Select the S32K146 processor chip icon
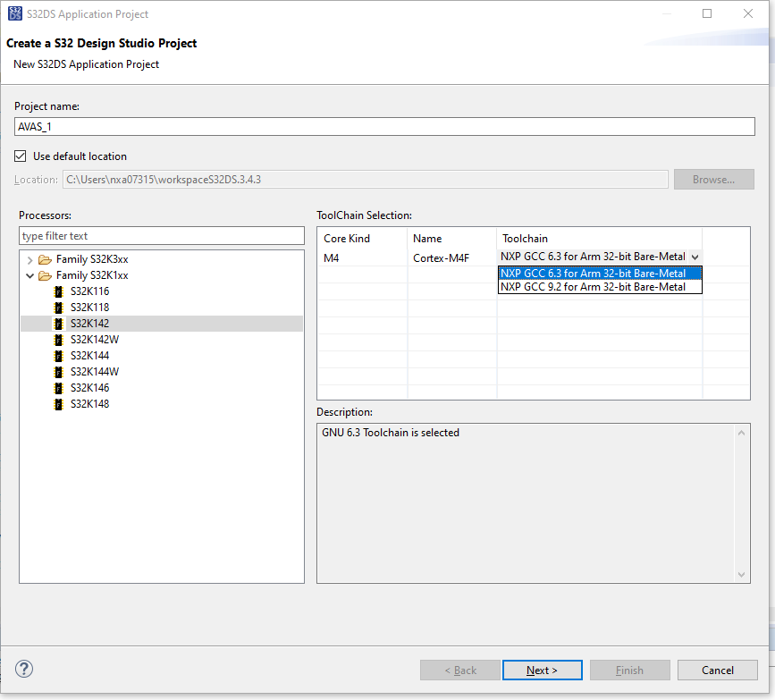Image resolution: width=775 pixels, height=700 pixels. 58,387
